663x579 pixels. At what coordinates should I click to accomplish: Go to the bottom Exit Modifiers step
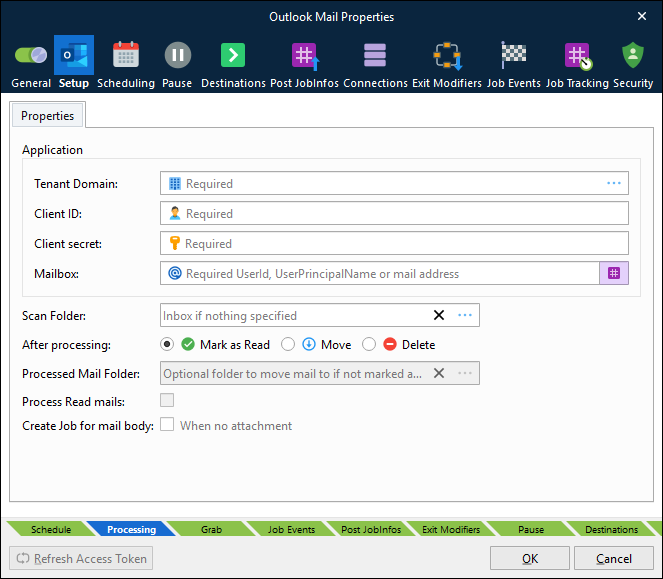pyautogui.click(x=451, y=529)
